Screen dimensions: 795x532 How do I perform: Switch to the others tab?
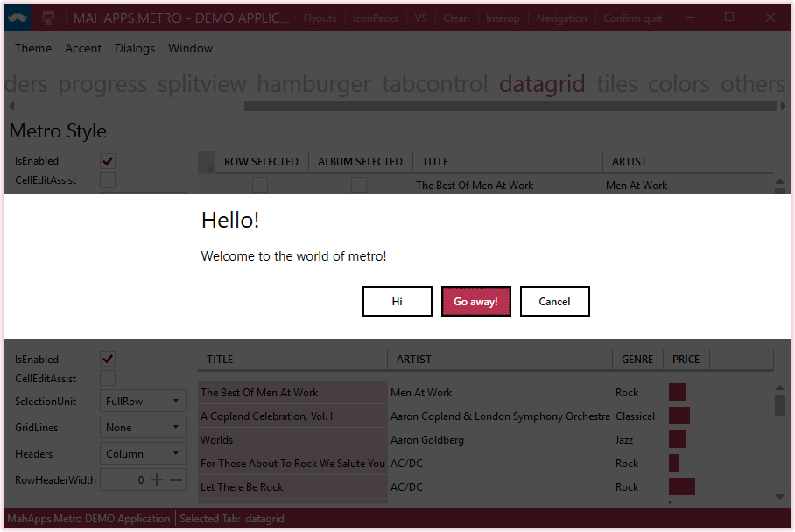click(753, 84)
